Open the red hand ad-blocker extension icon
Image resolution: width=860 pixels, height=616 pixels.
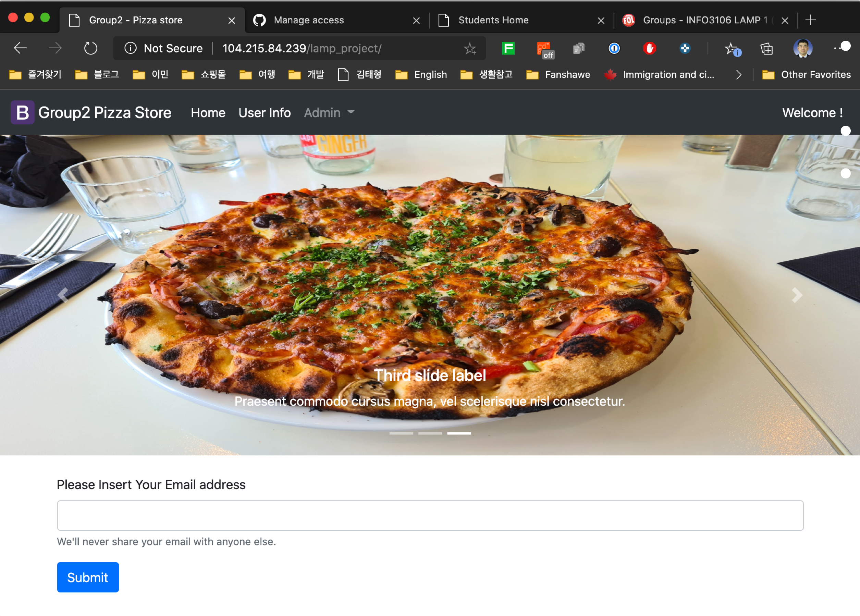click(x=650, y=48)
